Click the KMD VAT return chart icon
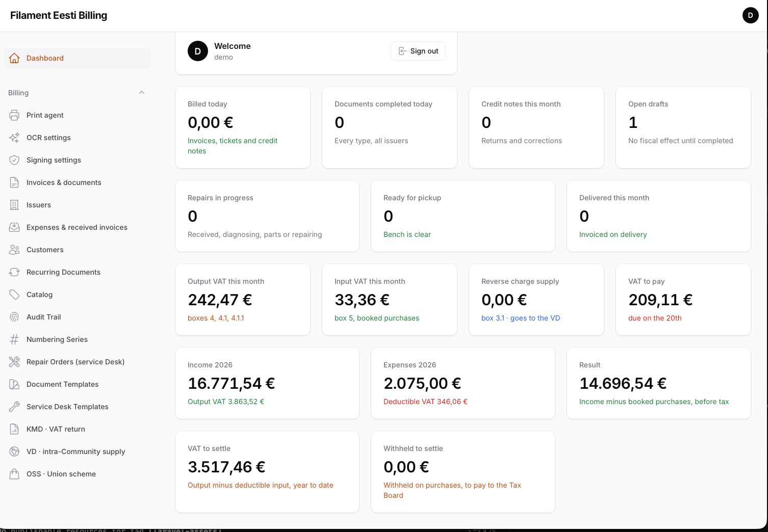The height and width of the screenshot is (532, 768). coord(14,429)
